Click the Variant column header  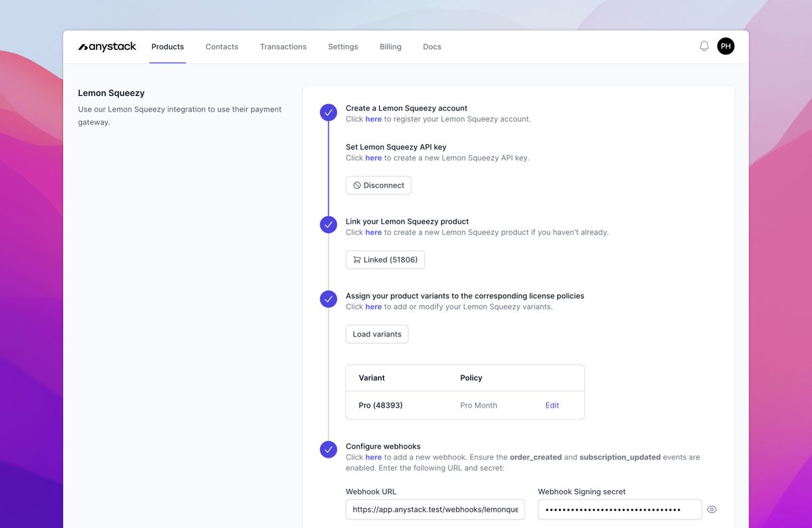point(371,378)
